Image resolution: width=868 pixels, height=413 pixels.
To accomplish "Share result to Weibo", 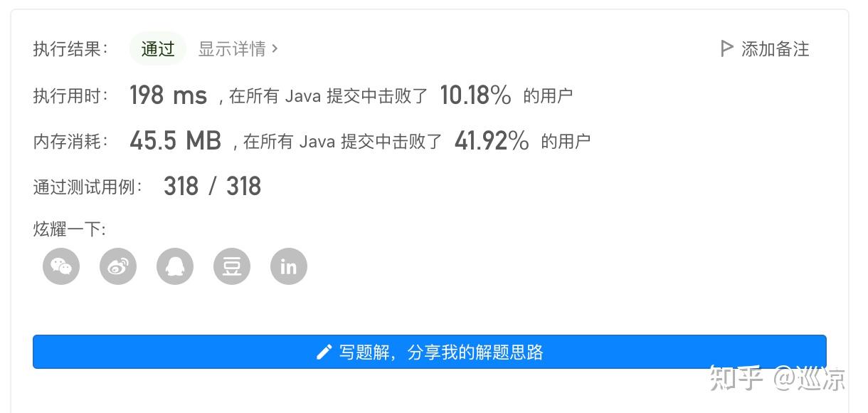I will [x=118, y=266].
